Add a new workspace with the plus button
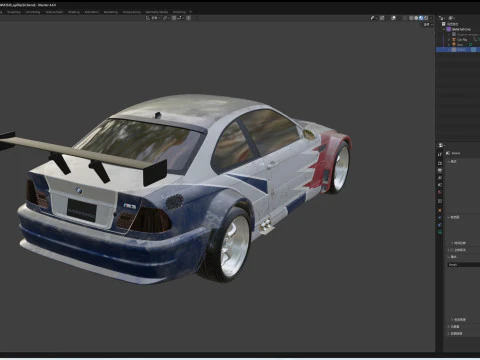This screenshot has width=480, height=360. pos(191,12)
